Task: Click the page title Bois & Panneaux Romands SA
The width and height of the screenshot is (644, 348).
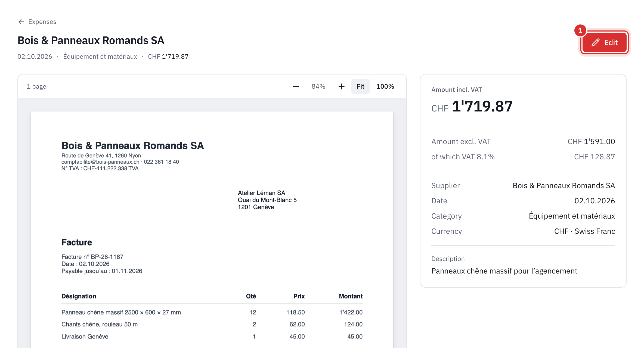Action: [x=91, y=40]
